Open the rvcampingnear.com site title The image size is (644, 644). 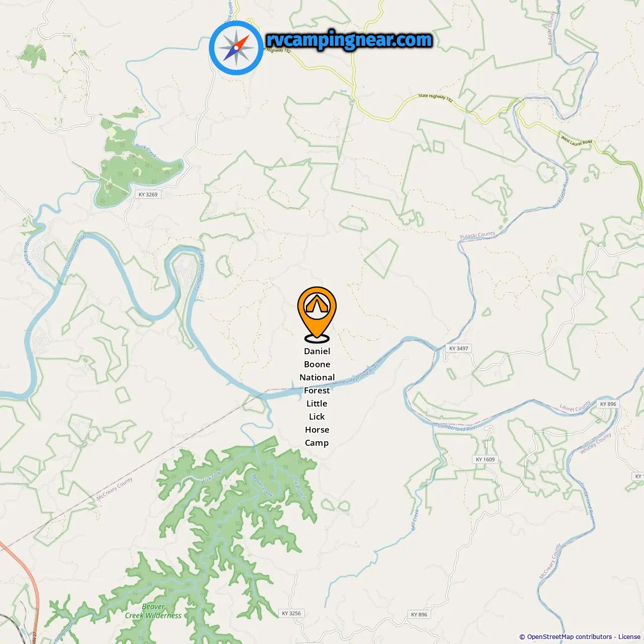click(x=349, y=40)
